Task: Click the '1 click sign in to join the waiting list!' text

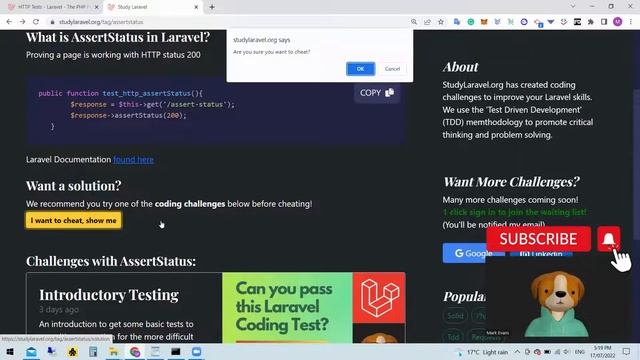Action: click(515, 212)
